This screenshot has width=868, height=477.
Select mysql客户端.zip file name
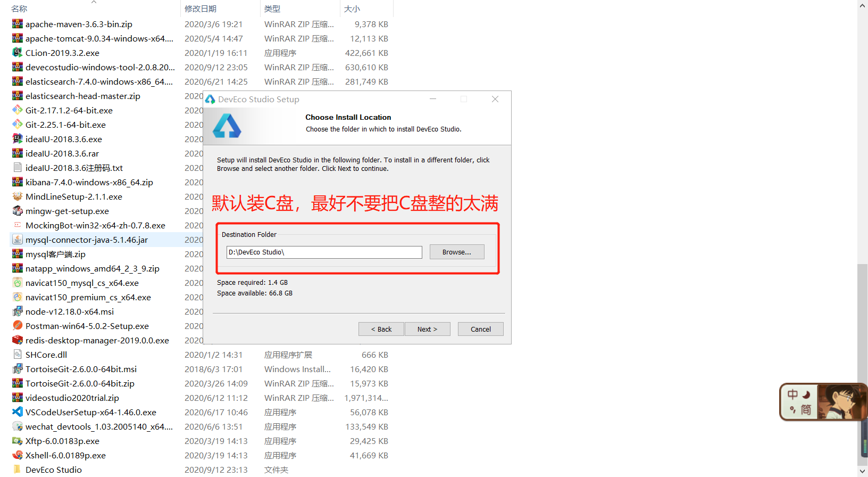(x=55, y=254)
